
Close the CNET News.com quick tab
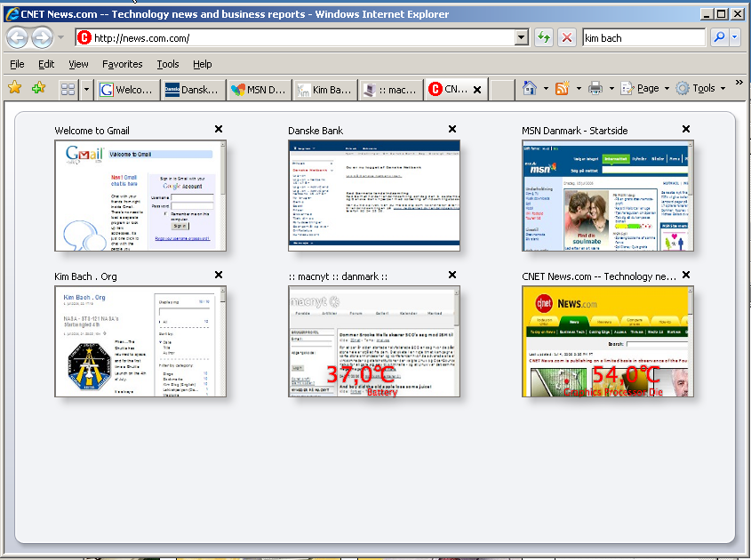pyautogui.click(x=686, y=275)
